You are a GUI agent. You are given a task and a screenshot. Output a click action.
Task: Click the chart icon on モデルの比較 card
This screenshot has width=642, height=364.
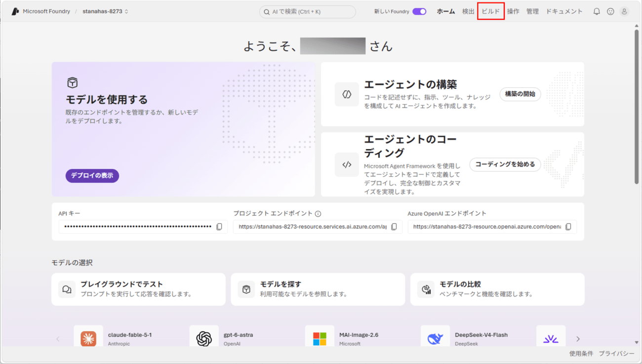click(x=426, y=289)
